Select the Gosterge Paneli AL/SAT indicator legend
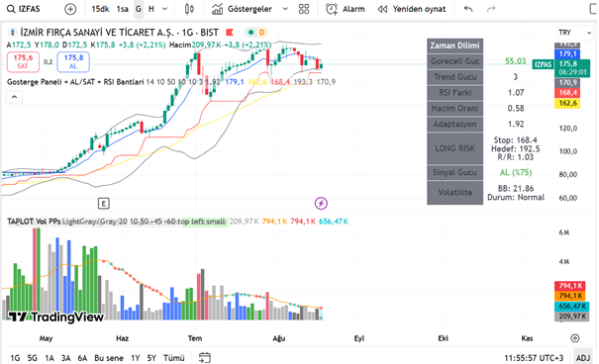 click(x=75, y=82)
